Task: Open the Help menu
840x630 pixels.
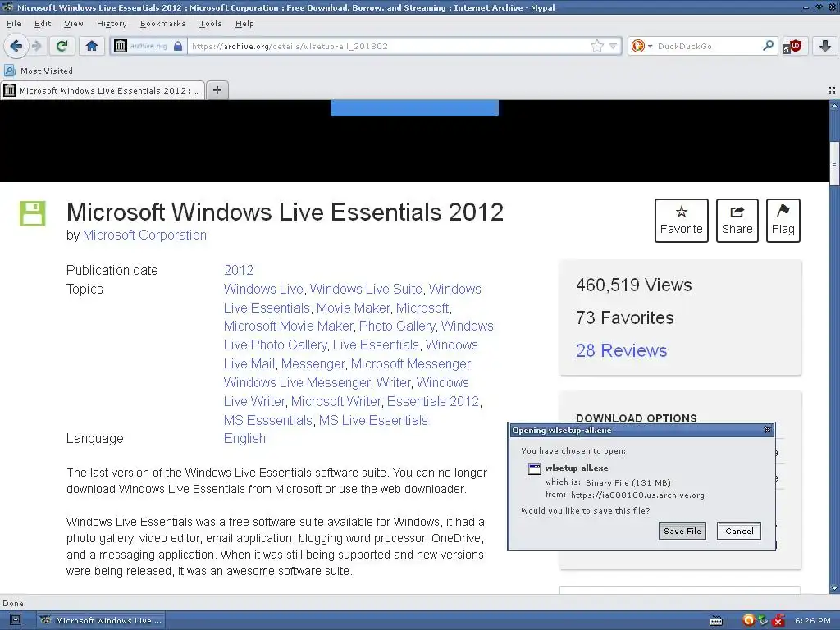Action: tap(244, 24)
